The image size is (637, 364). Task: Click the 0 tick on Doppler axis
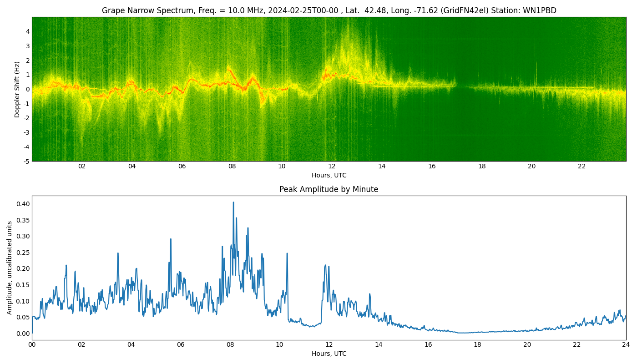28,89
